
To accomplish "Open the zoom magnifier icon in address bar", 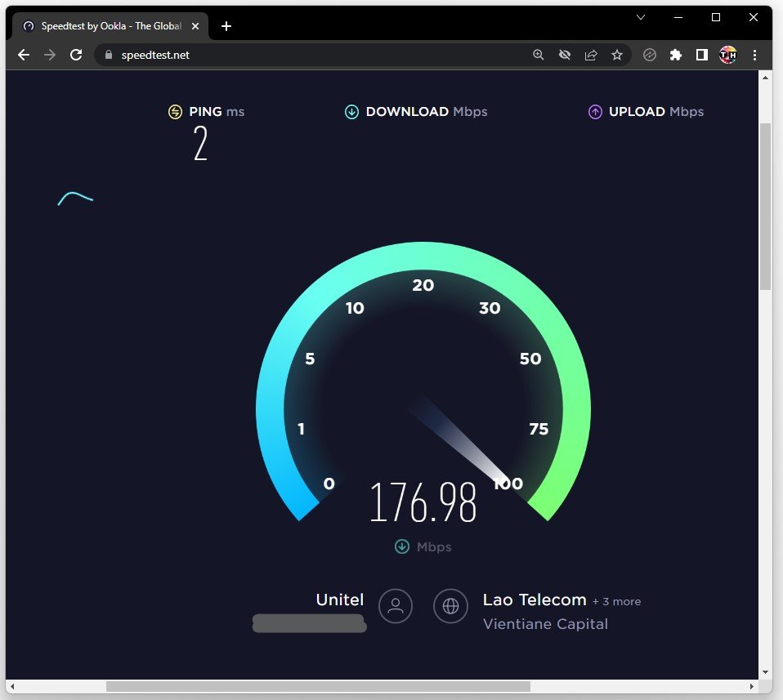I will point(539,55).
